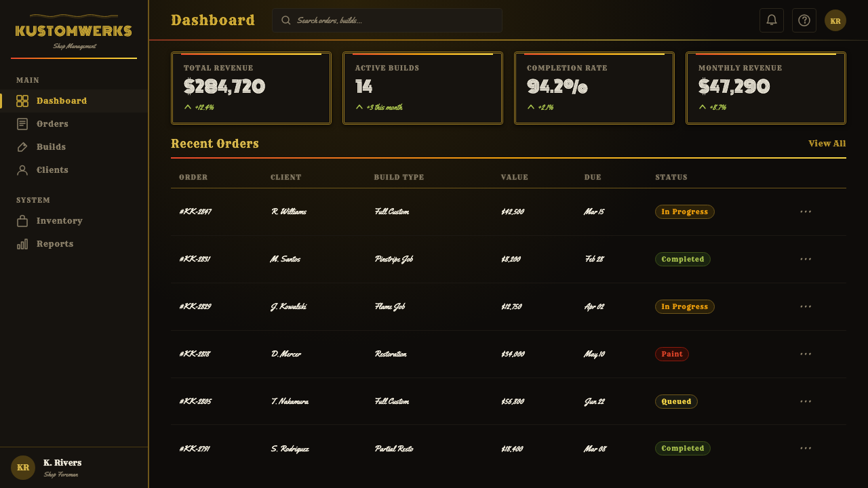Viewport: 868px width, 488px height.
Task: Click the KR avatar in the header
Action: [x=835, y=20]
